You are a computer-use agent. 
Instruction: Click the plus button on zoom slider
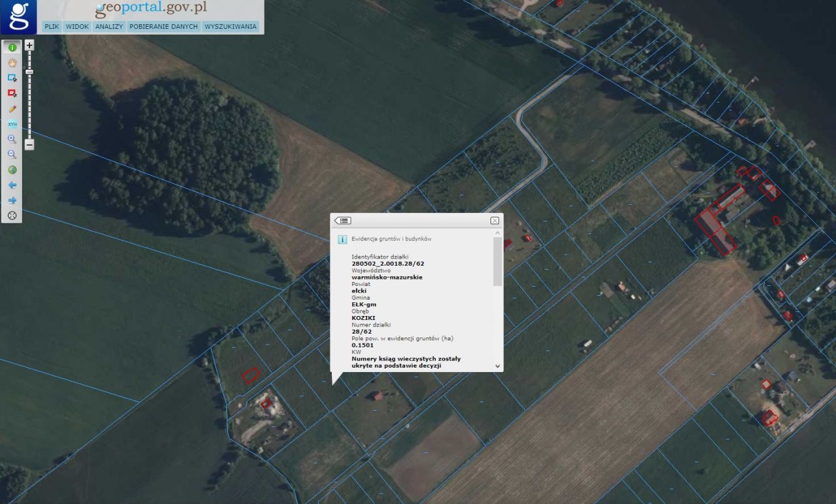click(29, 46)
